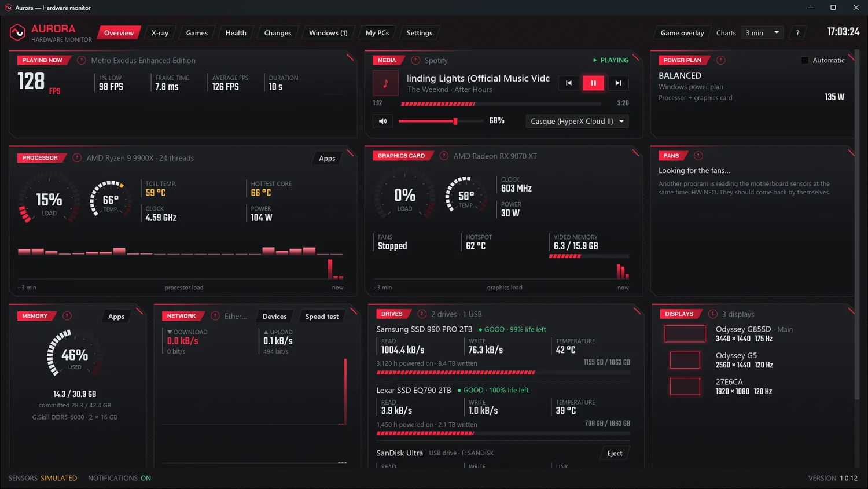The image size is (868, 489).
Task: Open the Memory panel help icon
Action: pyautogui.click(x=67, y=316)
